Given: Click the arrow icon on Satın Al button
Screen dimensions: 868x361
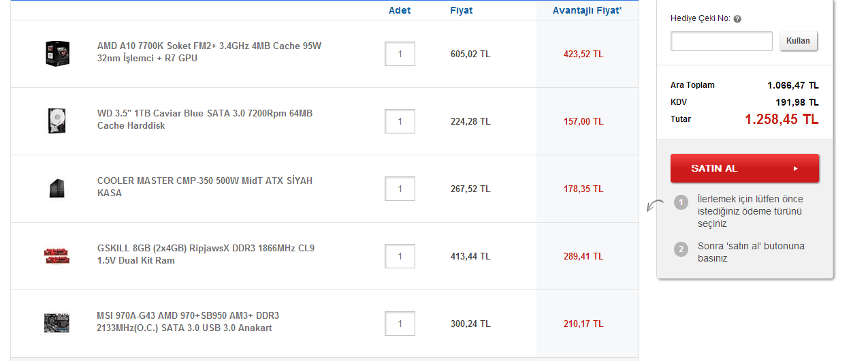Looking at the screenshot, I should pos(796,168).
